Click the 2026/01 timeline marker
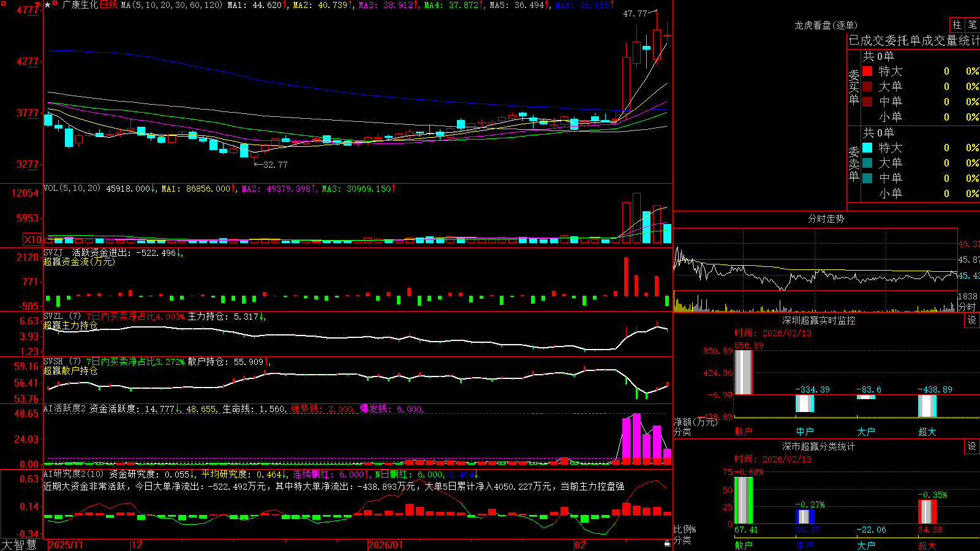The width and height of the screenshot is (980, 551). coord(386,545)
